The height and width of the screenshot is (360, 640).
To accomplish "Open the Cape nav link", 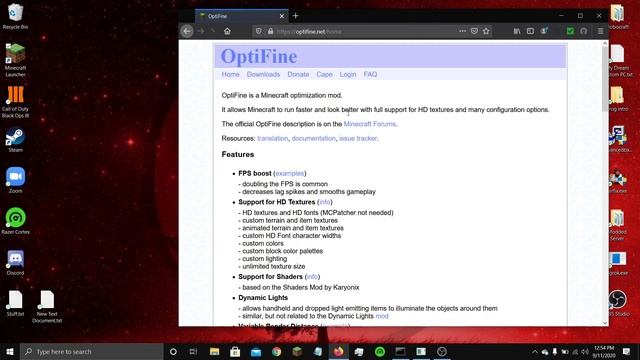I will [324, 74].
